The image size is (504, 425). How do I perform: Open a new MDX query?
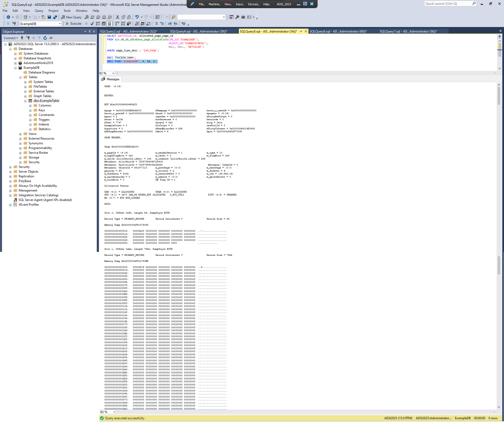tap(92, 17)
